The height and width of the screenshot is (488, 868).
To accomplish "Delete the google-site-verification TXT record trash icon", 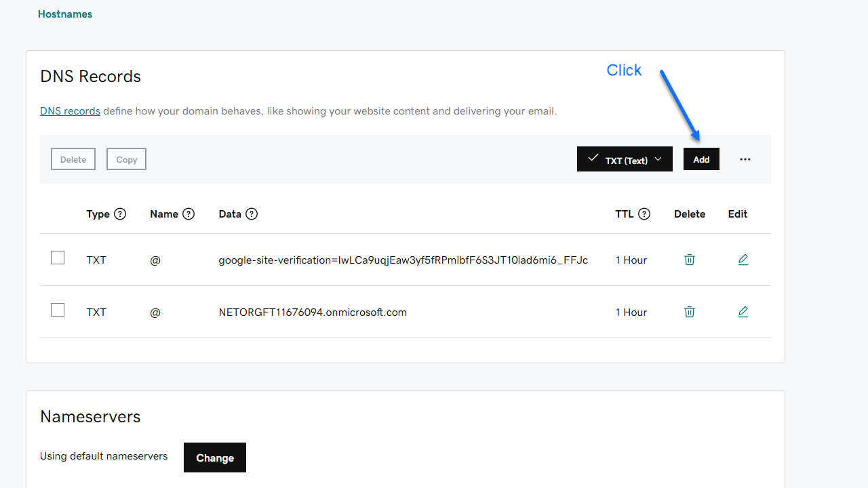I will click(x=690, y=260).
